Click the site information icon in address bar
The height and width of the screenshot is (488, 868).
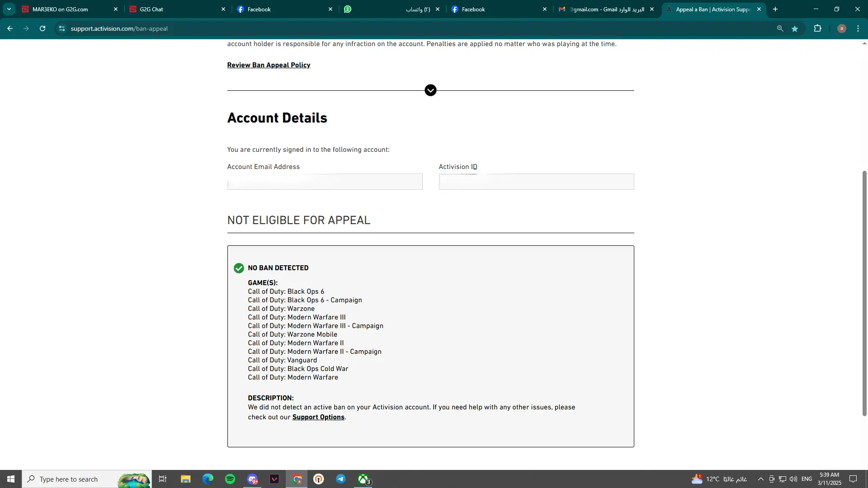[x=62, y=28]
